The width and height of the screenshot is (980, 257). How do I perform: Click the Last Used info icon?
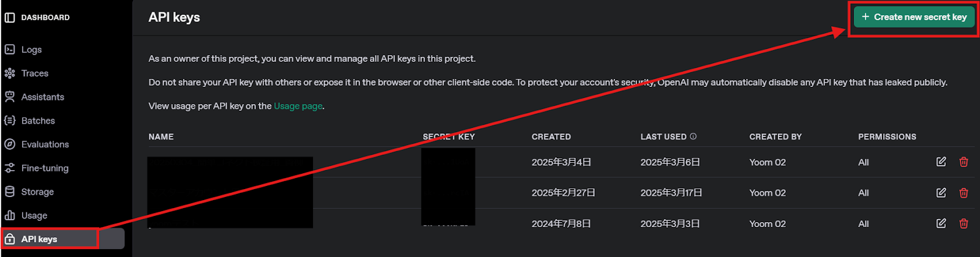point(693,136)
